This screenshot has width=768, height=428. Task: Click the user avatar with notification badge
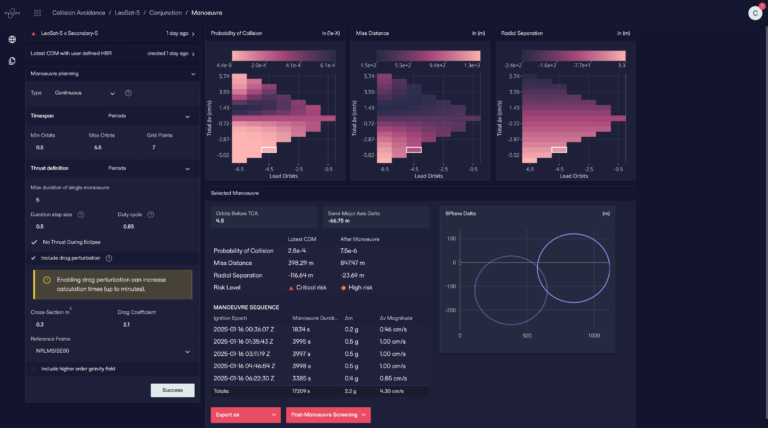(755, 13)
